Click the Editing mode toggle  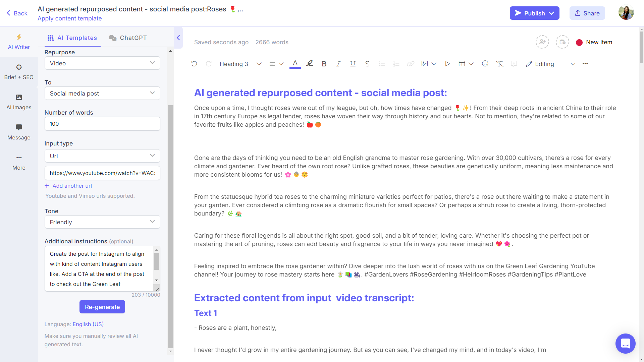coord(550,64)
